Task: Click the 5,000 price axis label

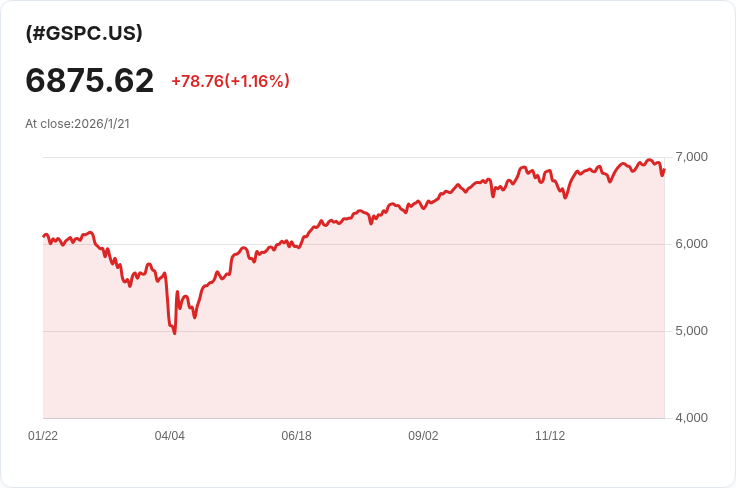Action: [x=691, y=331]
